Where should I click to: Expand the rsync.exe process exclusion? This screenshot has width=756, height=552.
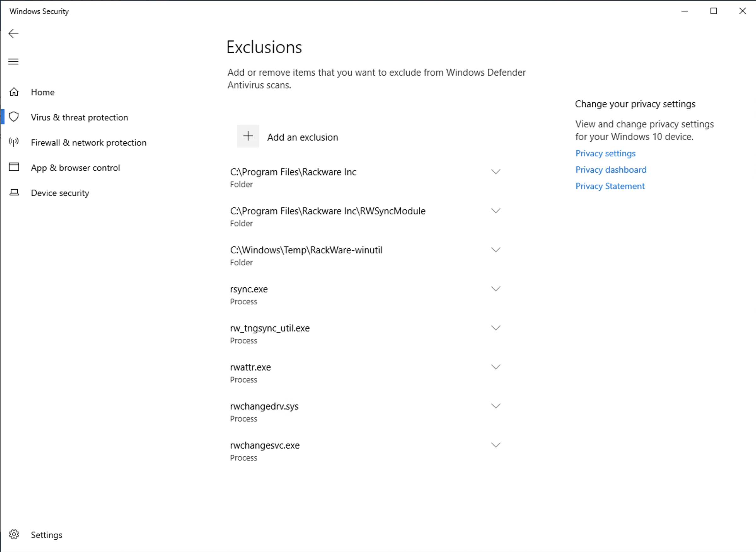(496, 289)
